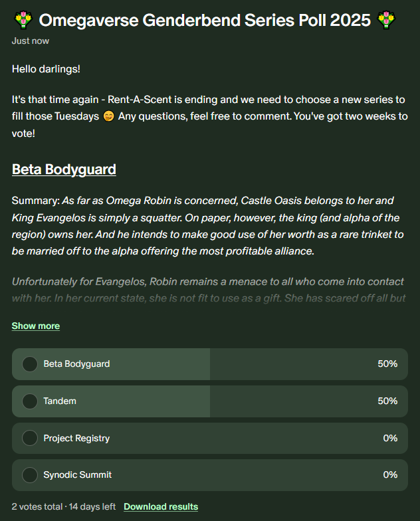The image size is (420, 521).
Task: Click the Omegaverse Genderbend Series Poll title
Action: 205,21
